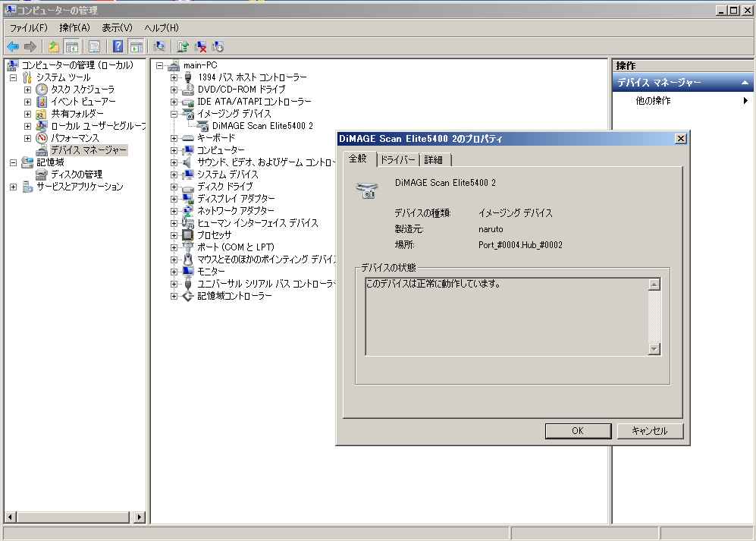This screenshot has height=541, width=756.
Task: Expand the キーボード node
Action: point(174,138)
